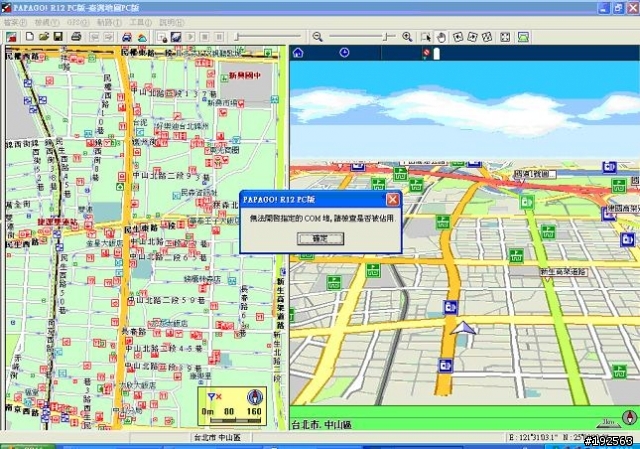Click the colorful landscape/terrain icon
Screen dimensions: 640x449
[142, 38]
